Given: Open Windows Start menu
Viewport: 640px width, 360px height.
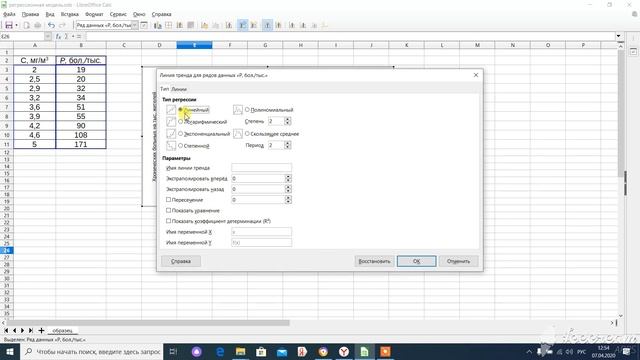Looking at the screenshot, I should click(10, 351).
